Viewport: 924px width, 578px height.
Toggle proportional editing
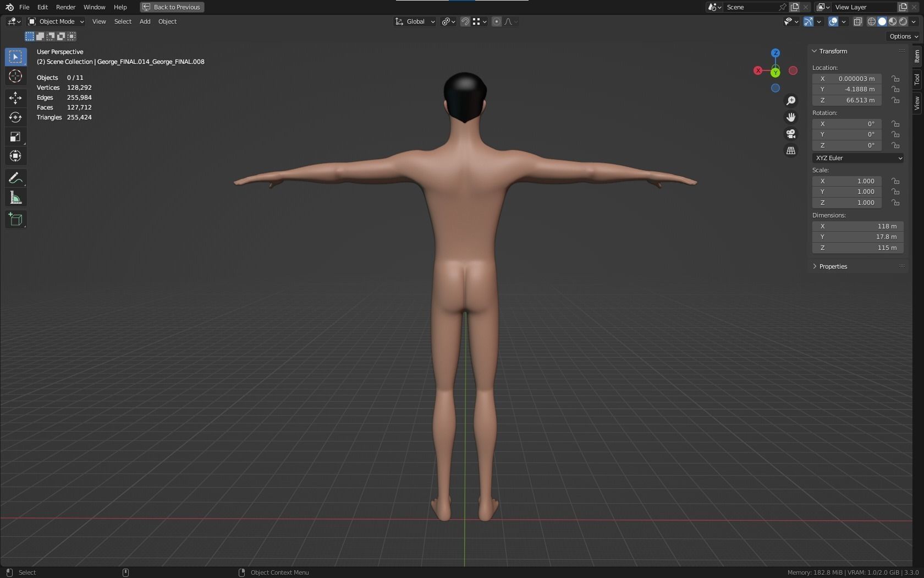497,21
